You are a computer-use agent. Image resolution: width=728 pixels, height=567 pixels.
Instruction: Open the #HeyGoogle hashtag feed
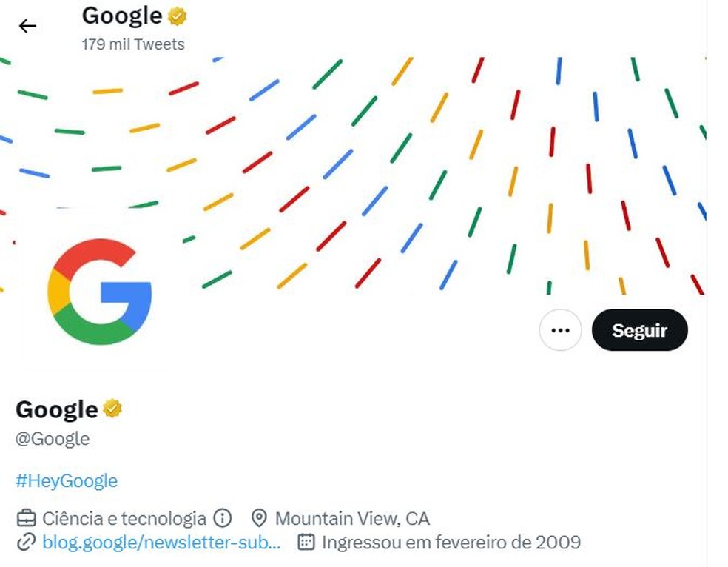tap(67, 480)
